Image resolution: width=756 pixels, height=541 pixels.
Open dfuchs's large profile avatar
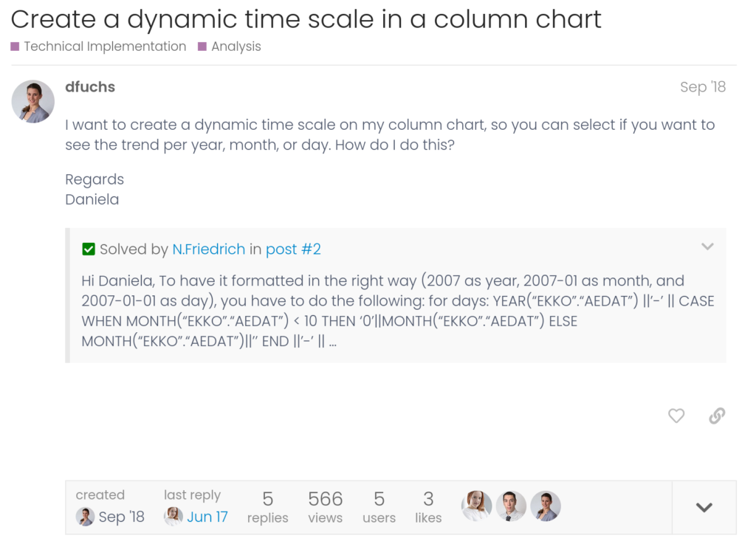tap(33, 102)
